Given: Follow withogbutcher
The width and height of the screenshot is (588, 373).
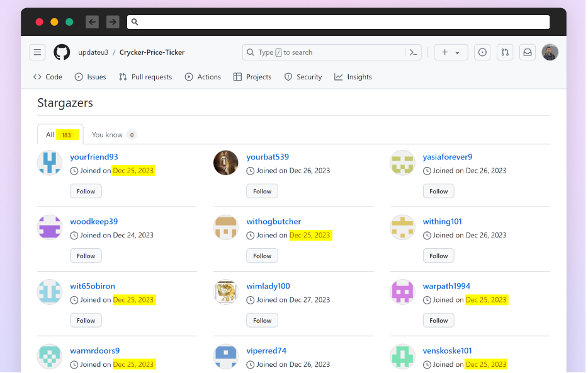Looking at the screenshot, I should tap(262, 256).
